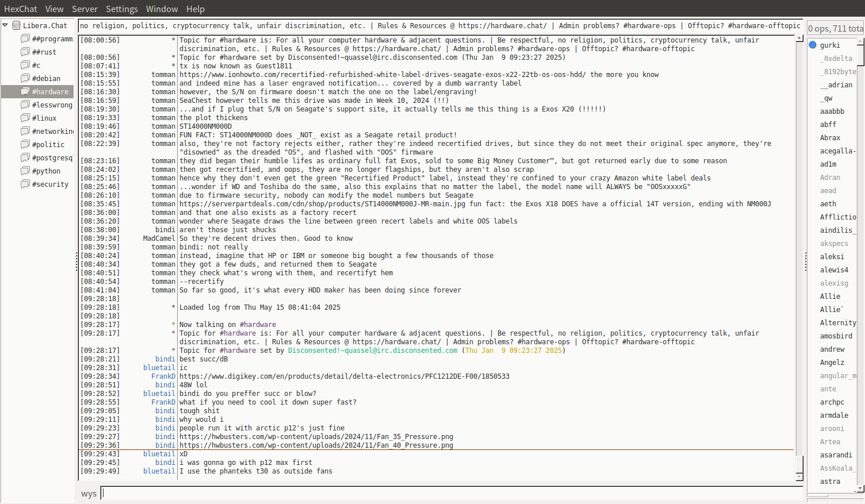Screen dimensions: 865x504
Task: Select user alexisg in the user list
Action: (x=834, y=283)
